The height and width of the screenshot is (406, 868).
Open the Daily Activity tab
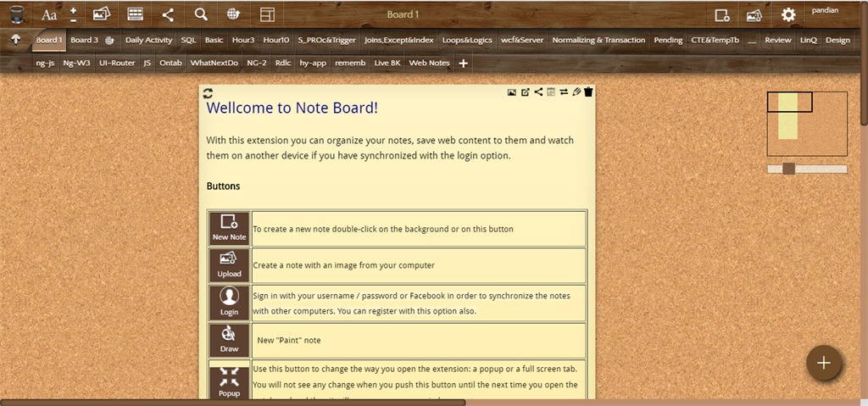coord(149,40)
